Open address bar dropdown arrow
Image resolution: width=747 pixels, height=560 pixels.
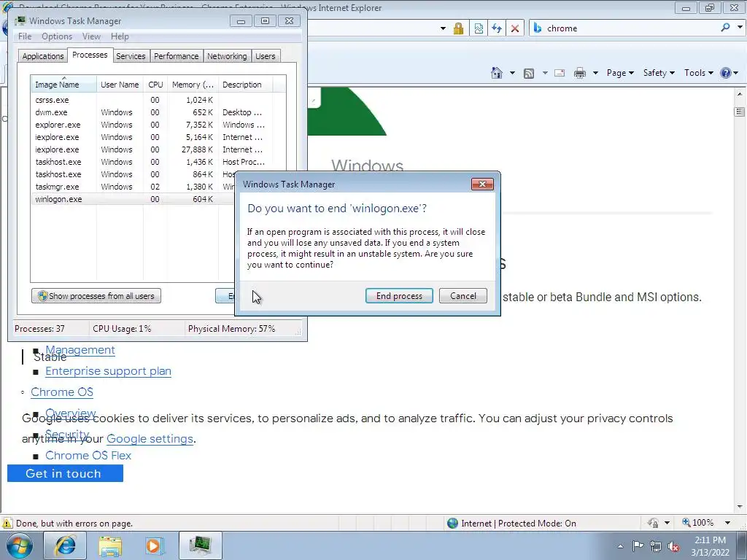point(443,28)
